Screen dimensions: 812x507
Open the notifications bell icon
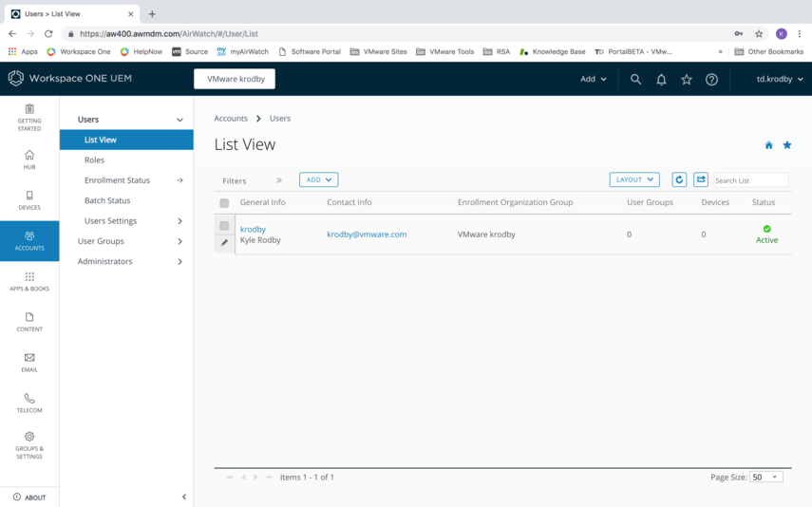tap(661, 80)
